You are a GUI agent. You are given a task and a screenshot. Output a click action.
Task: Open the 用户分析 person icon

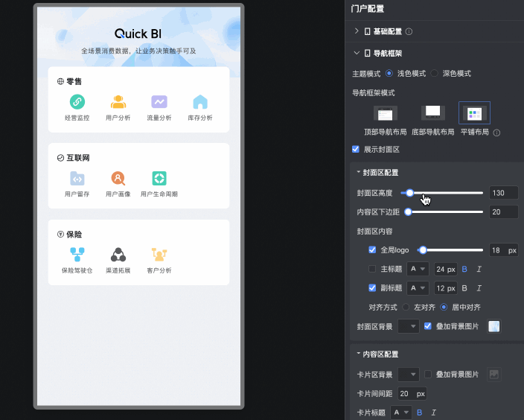118,102
